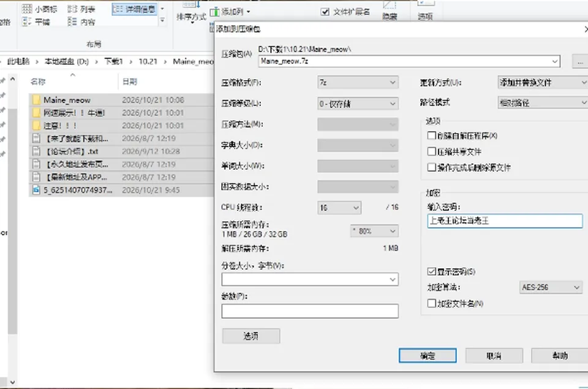Viewport: 588px width, 389px height.
Task: Click the 网速展示 folder icon
Action: [36, 113]
